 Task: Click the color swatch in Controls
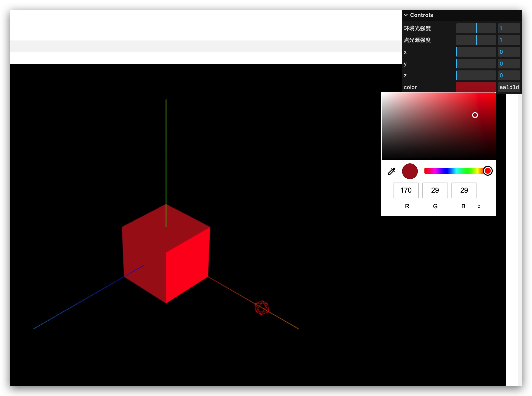[476, 87]
